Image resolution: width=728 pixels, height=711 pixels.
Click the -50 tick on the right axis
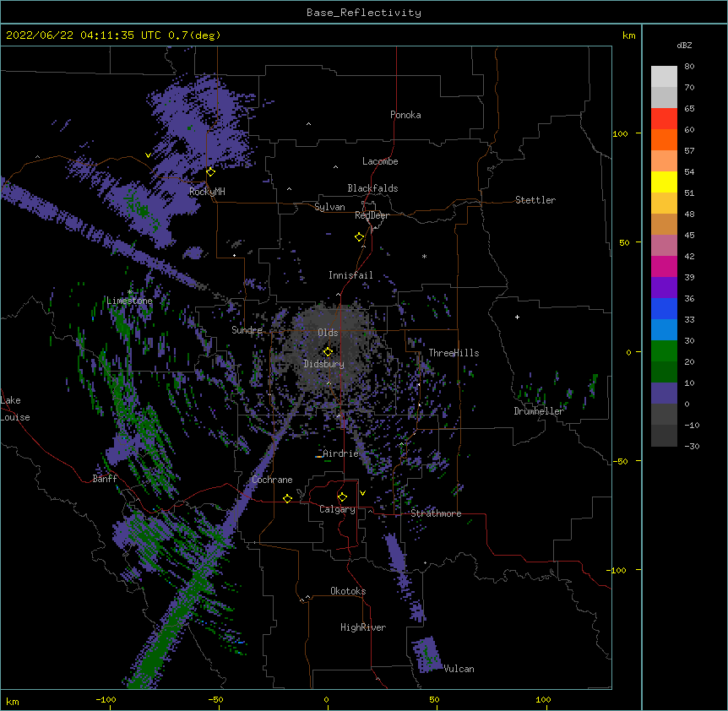tap(619, 461)
